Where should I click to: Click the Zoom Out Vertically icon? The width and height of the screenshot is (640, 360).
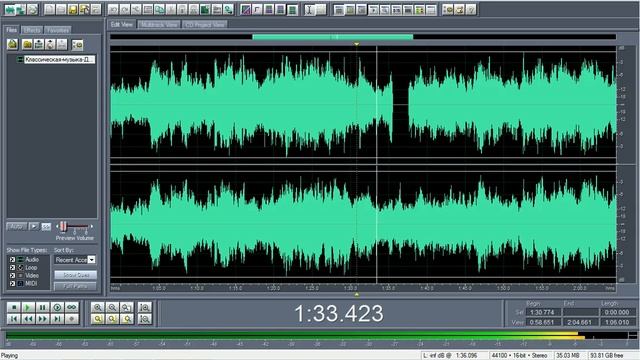[x=145, y=319]
